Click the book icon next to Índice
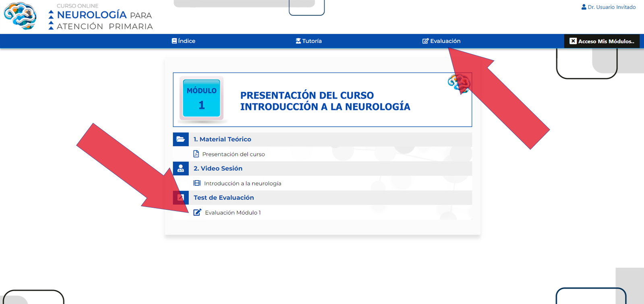The image size is (644, 304). point(174,41)
